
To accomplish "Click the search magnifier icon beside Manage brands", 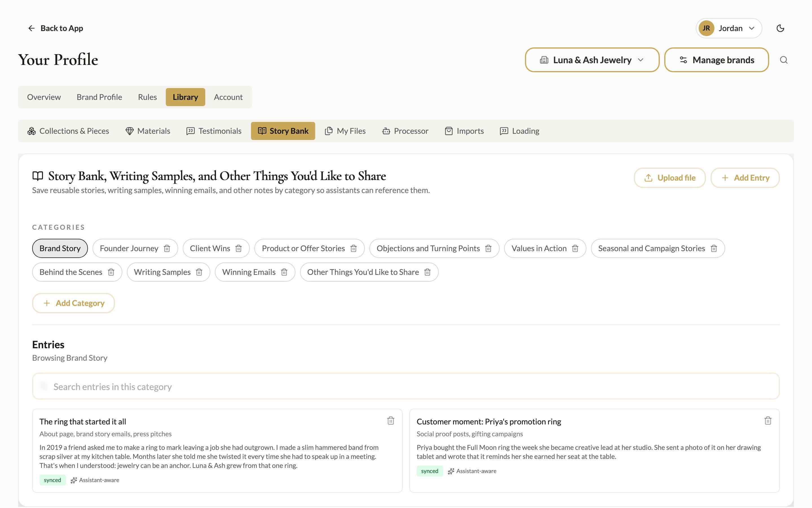I will click(x=784, y=60).
